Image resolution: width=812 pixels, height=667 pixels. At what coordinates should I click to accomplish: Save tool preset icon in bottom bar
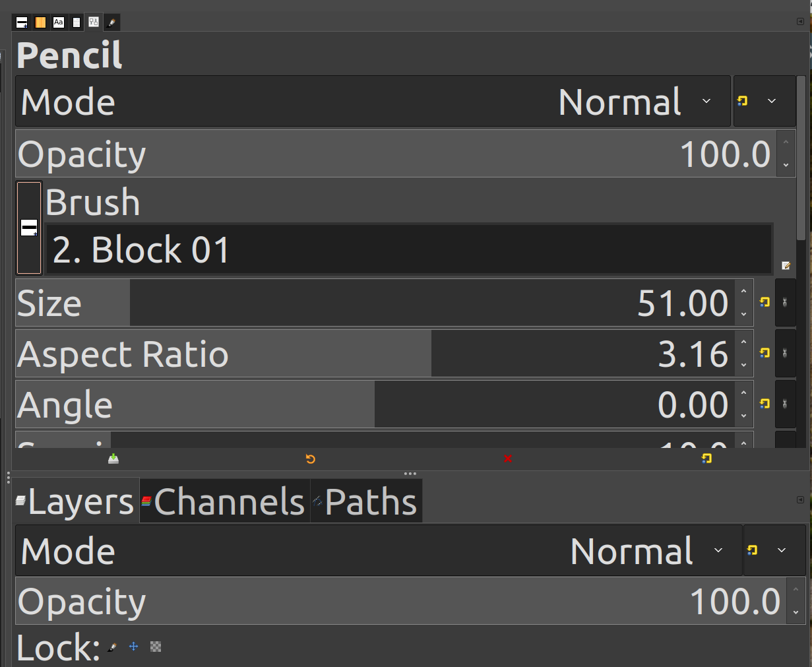point(113,459)
